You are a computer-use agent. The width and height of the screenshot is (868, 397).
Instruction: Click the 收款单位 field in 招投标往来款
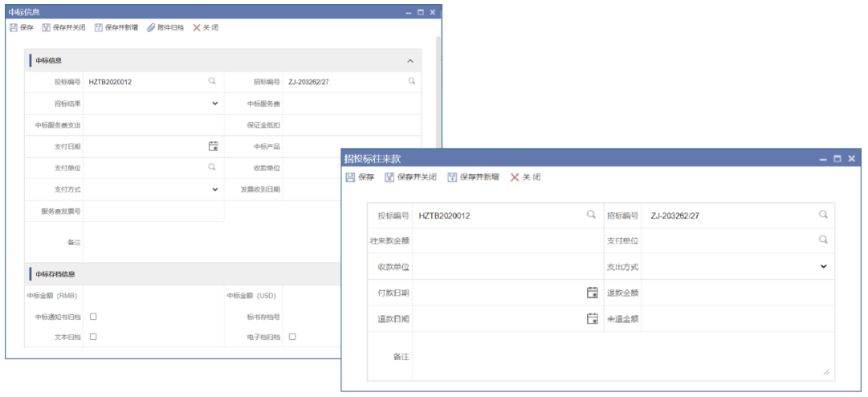pos(507,266)
